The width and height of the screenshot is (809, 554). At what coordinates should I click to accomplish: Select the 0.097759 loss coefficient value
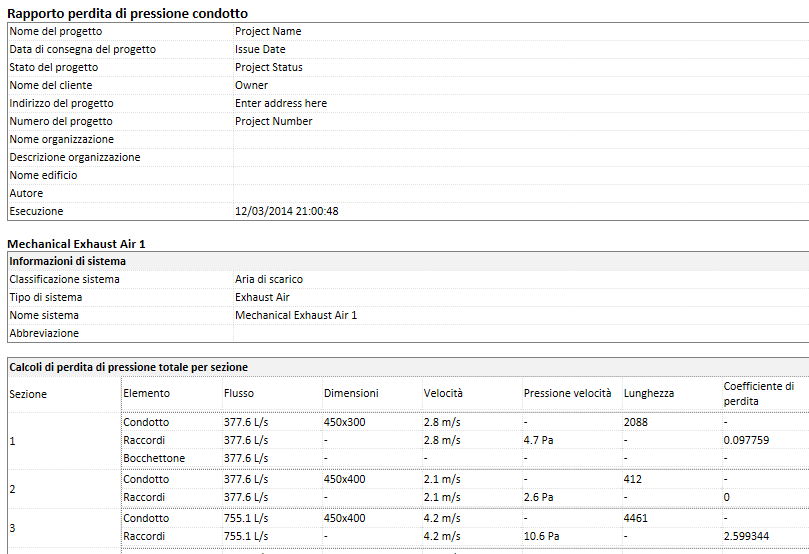pos(748,440)
